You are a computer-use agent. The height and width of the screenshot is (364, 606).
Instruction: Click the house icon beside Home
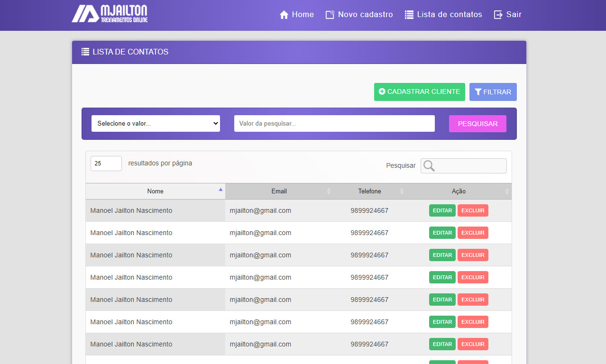point(284,15)
